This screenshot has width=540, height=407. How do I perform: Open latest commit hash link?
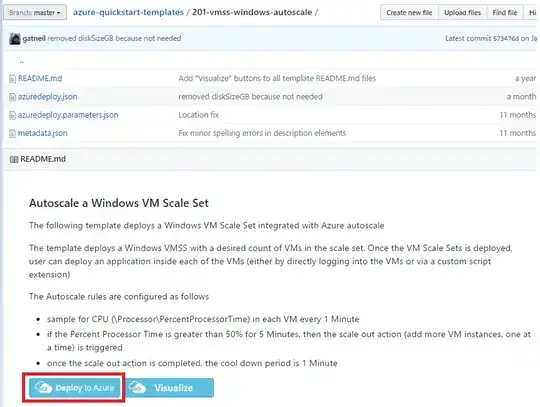[x=506, y=39]
